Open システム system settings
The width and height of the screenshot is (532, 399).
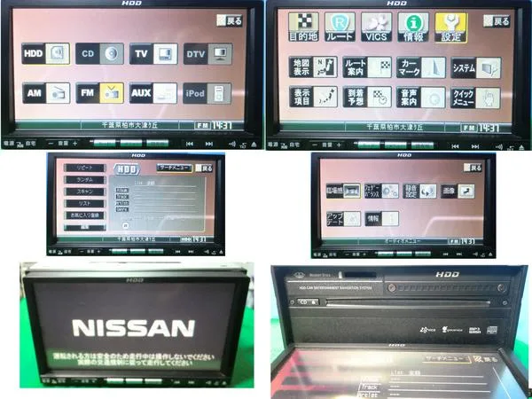(x=476, y=68)
